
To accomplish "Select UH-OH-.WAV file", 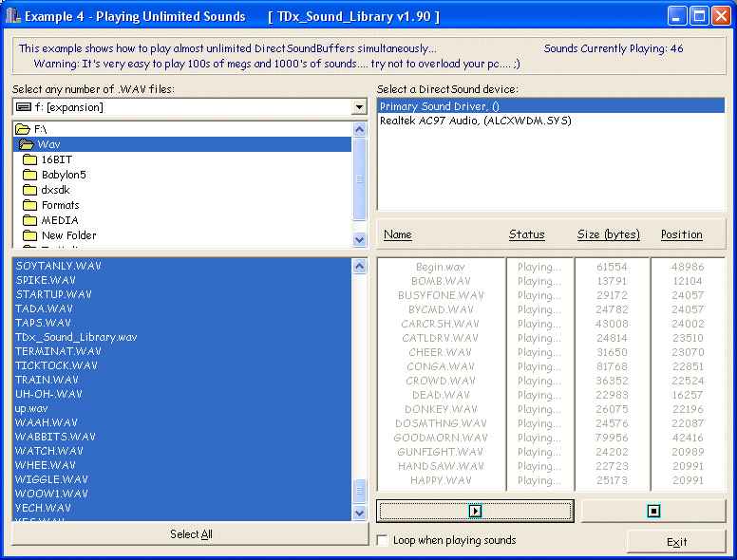I will [182, 394].
